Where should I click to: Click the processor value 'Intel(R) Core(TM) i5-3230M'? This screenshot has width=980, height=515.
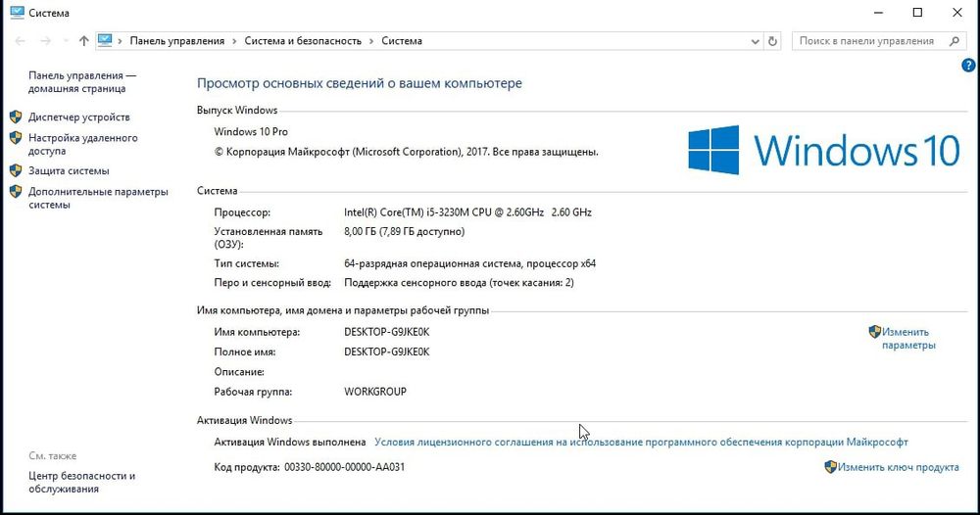[467, 212]
